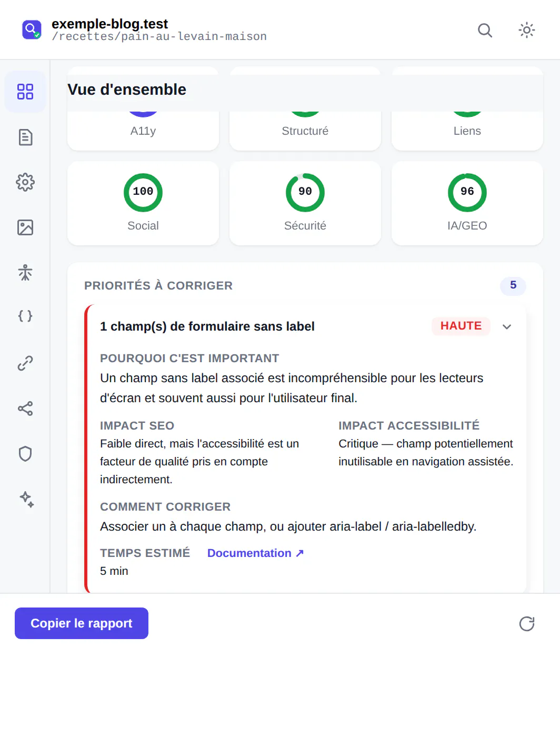Click the IMPACT ACCESSIBILITÉ label

pos(409,425)
